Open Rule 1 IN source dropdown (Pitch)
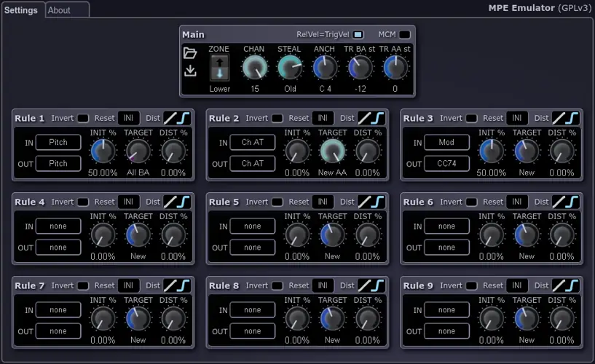Screen dimensions: 595x364 58,143
